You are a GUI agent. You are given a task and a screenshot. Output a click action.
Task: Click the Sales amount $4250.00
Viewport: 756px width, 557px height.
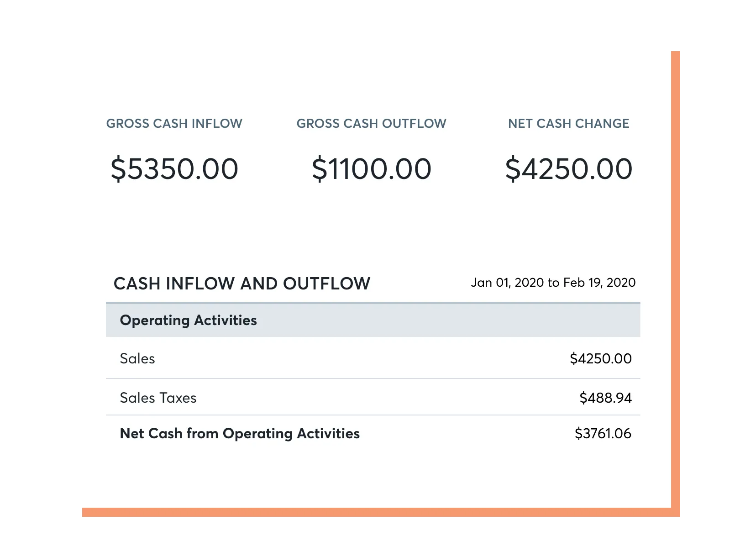click(x=600, y=359)
